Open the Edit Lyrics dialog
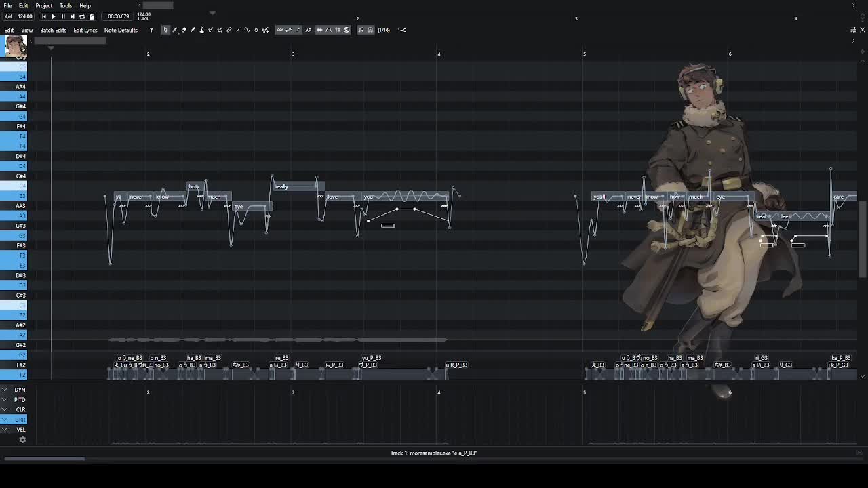The width and height of the screenshot is (868, 488). coord(85,30)
